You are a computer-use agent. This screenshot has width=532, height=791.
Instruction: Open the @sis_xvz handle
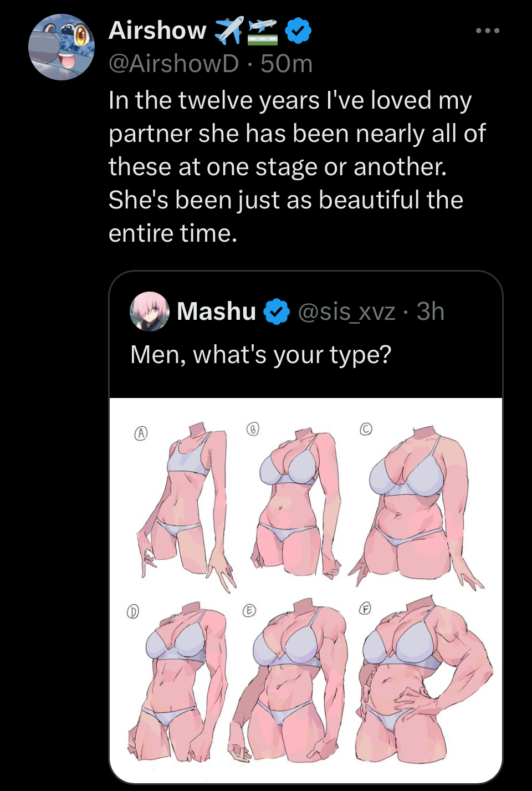click(347, 312)
